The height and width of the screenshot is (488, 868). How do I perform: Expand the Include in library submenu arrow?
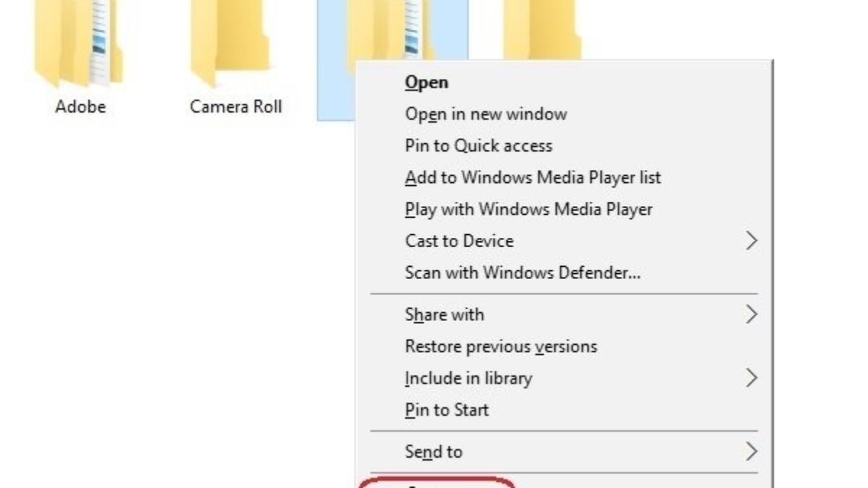pos(752,378)
